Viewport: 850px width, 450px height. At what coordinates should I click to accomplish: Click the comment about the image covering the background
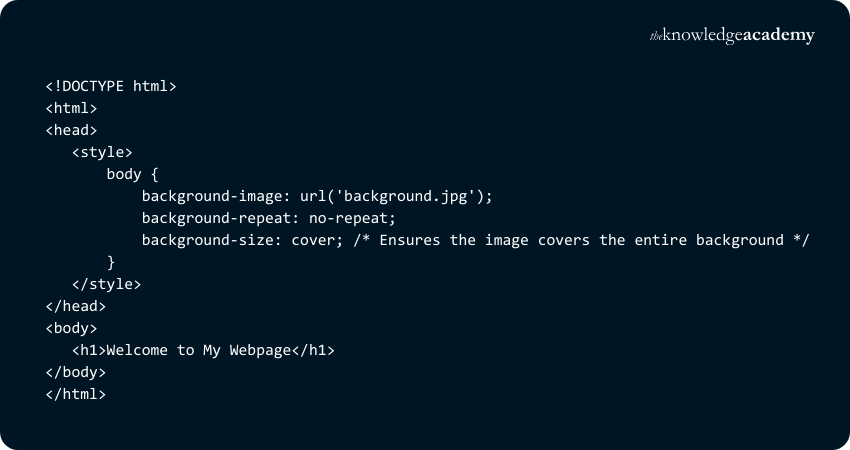pos(581,240)
